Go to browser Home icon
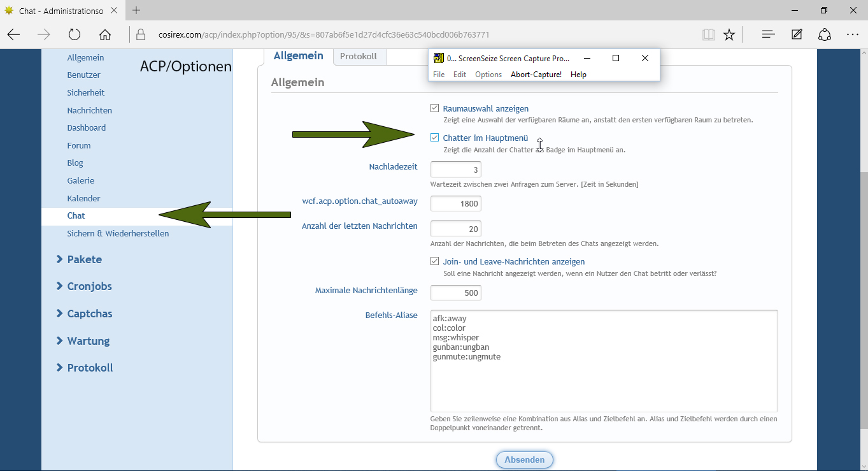 (x=105, y=35)
